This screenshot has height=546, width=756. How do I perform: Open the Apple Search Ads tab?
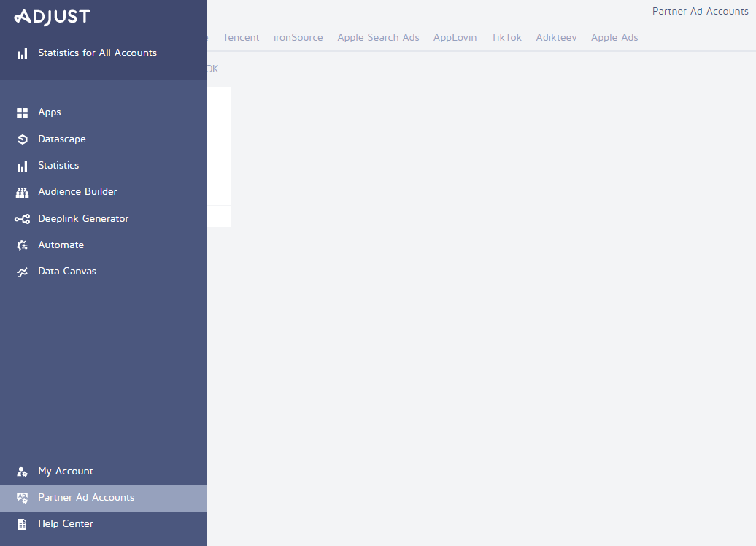tap(378, 37)
